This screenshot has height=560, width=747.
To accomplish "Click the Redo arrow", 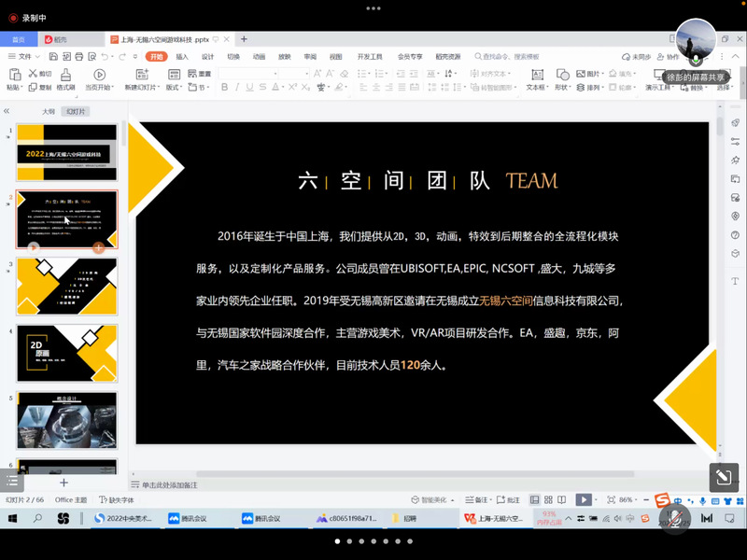I will tap(122, 57).
